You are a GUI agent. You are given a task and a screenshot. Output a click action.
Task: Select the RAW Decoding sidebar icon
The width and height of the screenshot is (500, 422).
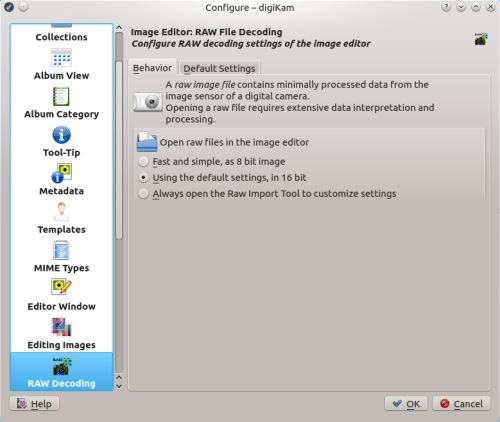[62, 366]
